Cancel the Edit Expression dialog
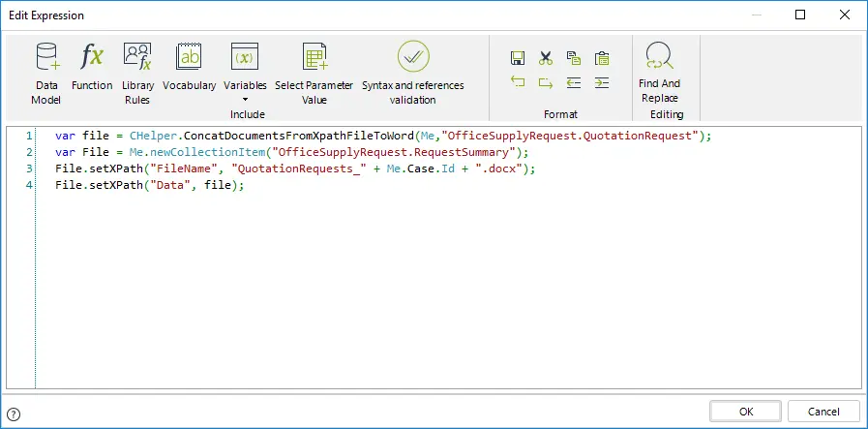The image size is (868, 429). click(823, 412)
